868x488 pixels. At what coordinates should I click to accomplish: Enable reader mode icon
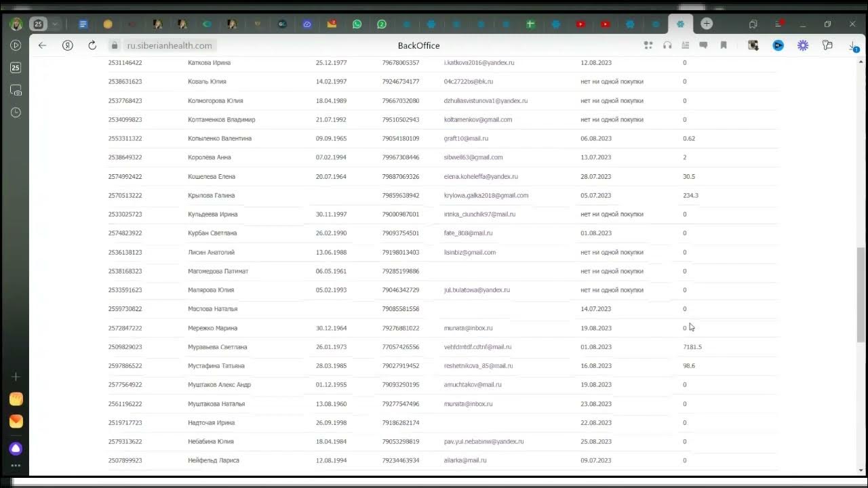[686, 45]
